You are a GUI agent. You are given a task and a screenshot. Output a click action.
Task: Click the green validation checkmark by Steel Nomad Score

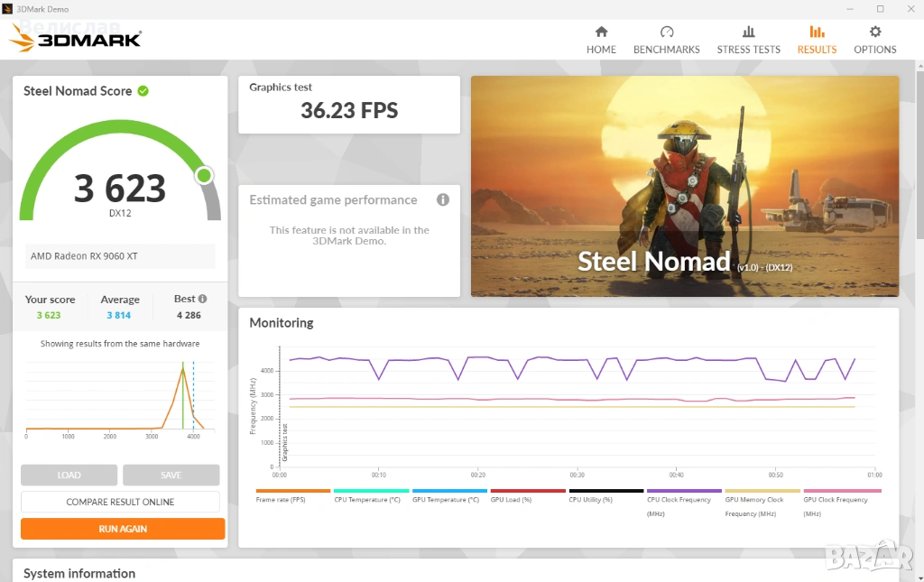(143, 91)
